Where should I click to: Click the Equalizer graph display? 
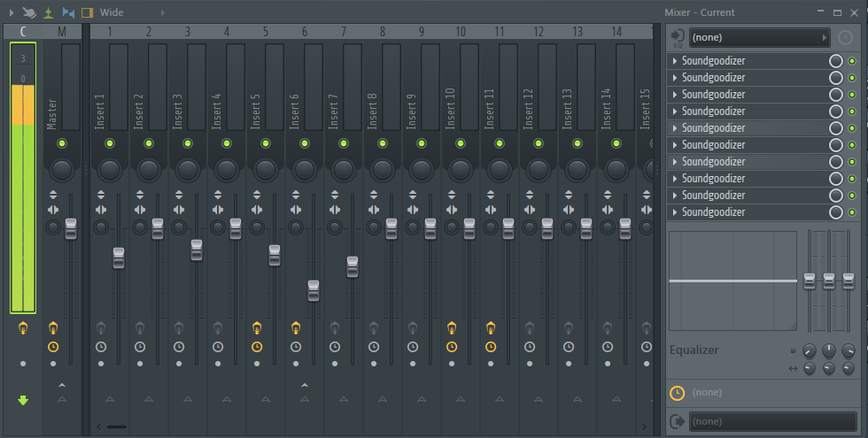[733, 281]
